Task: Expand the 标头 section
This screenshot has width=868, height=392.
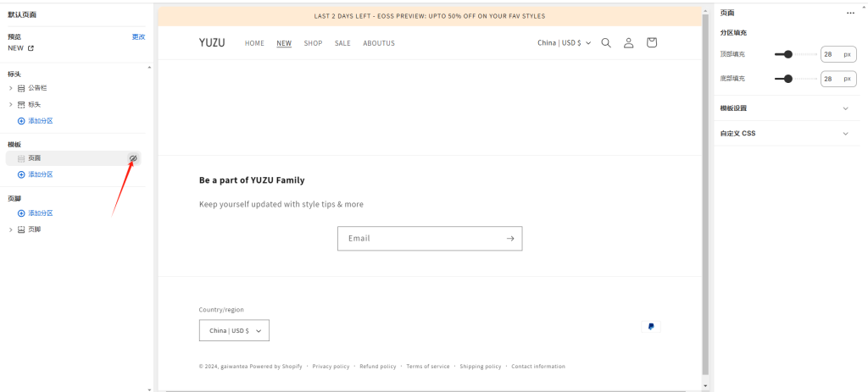Action: [10, 104]
